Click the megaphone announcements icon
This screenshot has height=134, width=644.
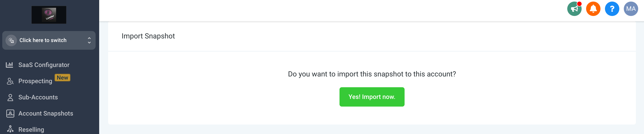click(x=574, y=9)
